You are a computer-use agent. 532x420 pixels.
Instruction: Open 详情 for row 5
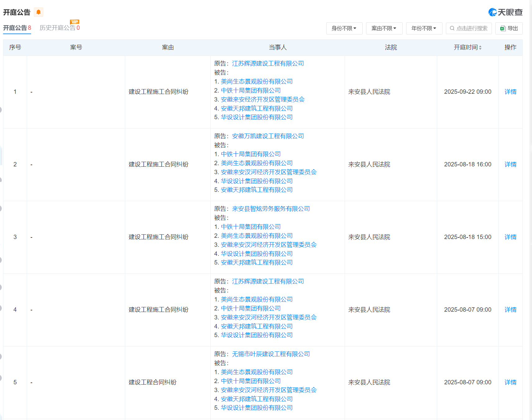point(510,382)
